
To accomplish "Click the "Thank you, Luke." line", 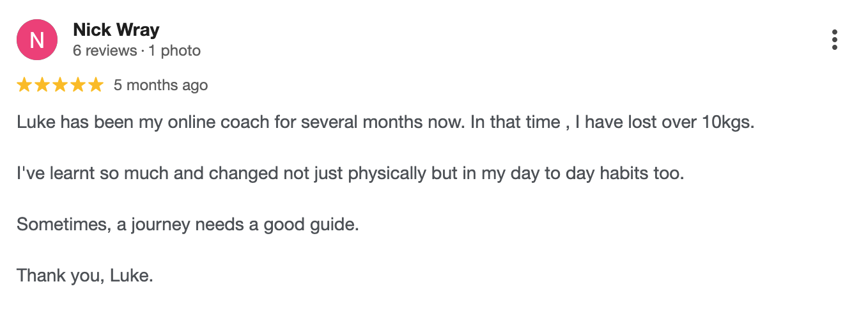I will coord(85,276).
